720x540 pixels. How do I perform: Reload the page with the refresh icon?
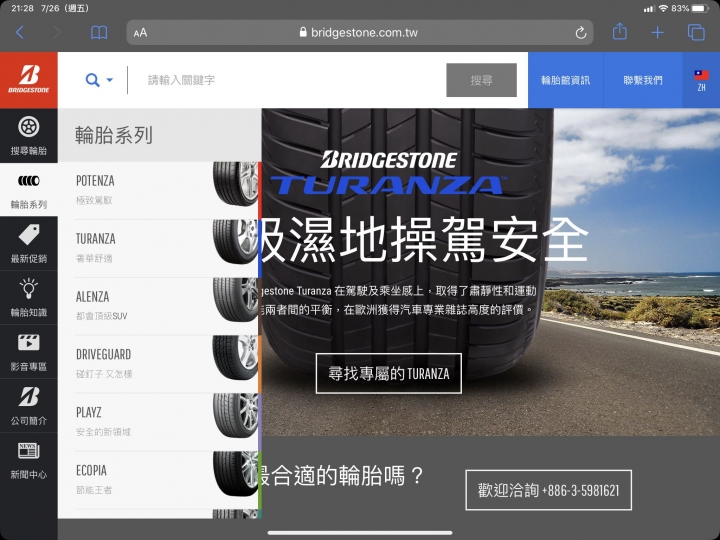(580, 33)
